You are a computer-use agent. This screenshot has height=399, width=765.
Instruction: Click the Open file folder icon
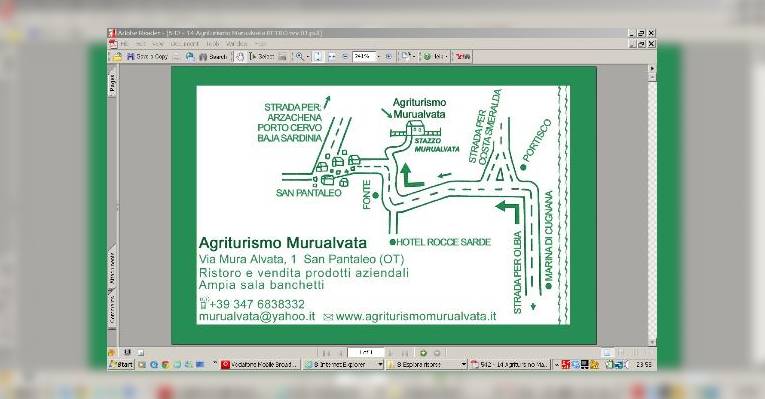point(118,57)
